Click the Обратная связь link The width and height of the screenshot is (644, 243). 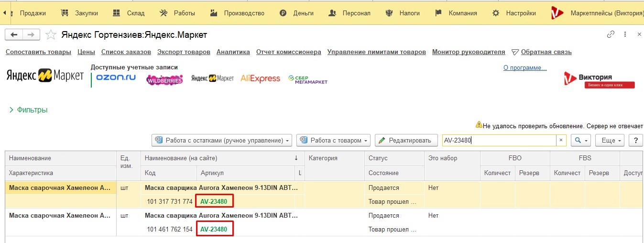coord(546,52)
